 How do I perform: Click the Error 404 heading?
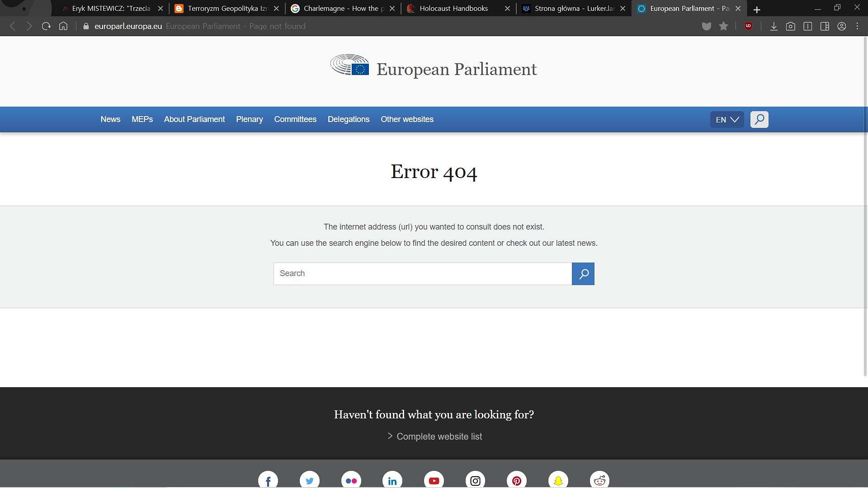[x=434, y=172]
